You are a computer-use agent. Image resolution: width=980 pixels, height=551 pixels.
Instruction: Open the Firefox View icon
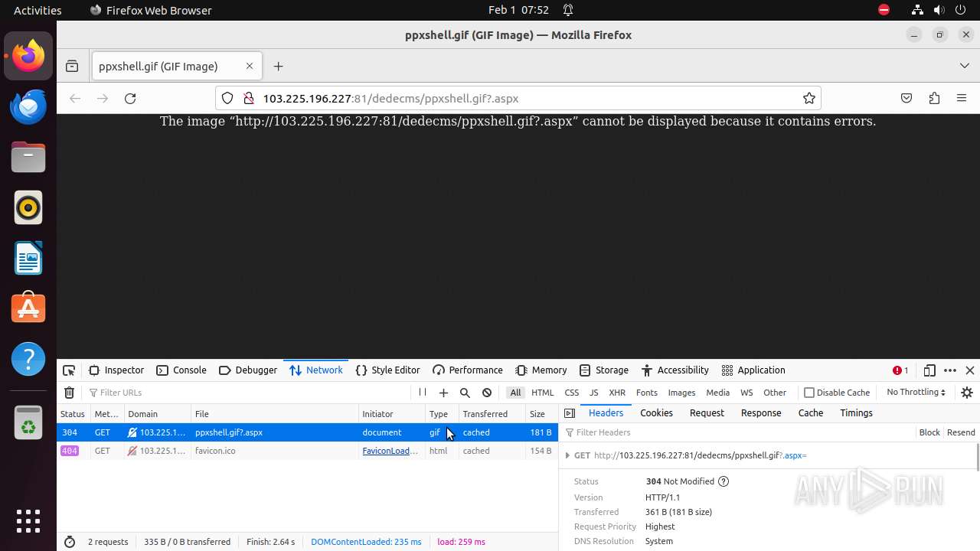click(72, 67)
